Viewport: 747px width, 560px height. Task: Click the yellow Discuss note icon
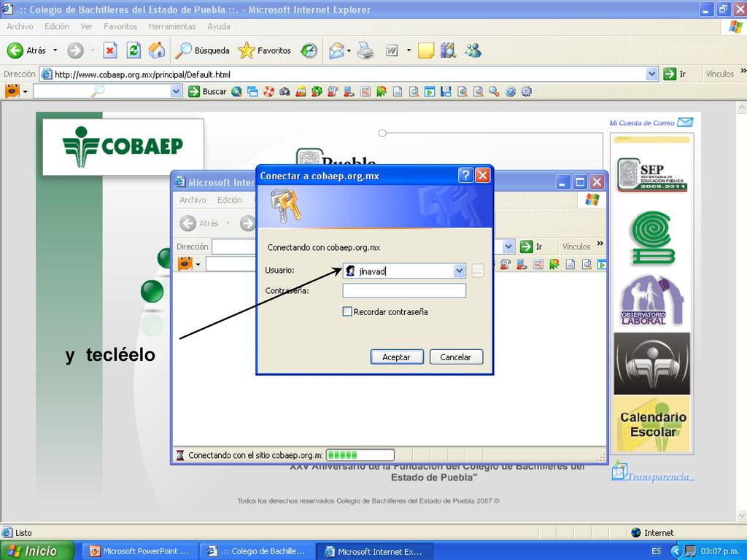click(426, 50)
